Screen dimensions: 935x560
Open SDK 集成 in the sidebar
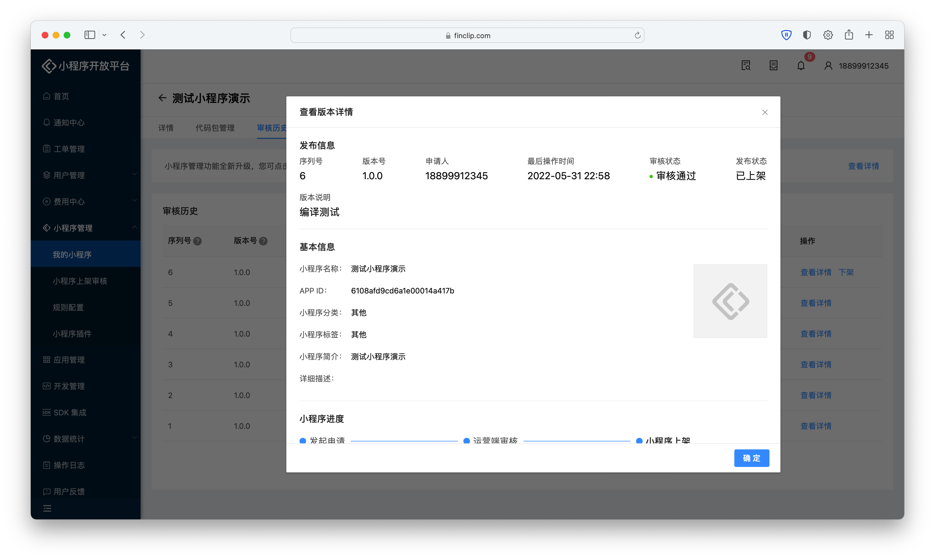[85, 413]
